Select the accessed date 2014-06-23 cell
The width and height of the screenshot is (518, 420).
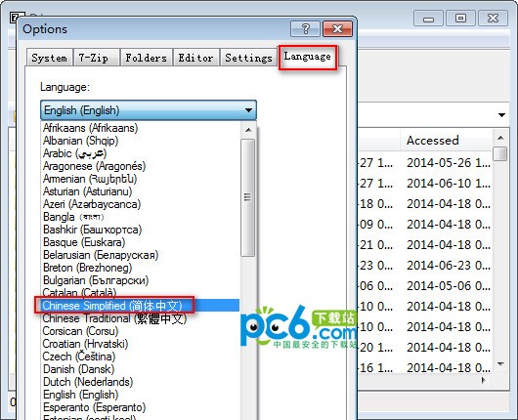(x=449, y=265)
